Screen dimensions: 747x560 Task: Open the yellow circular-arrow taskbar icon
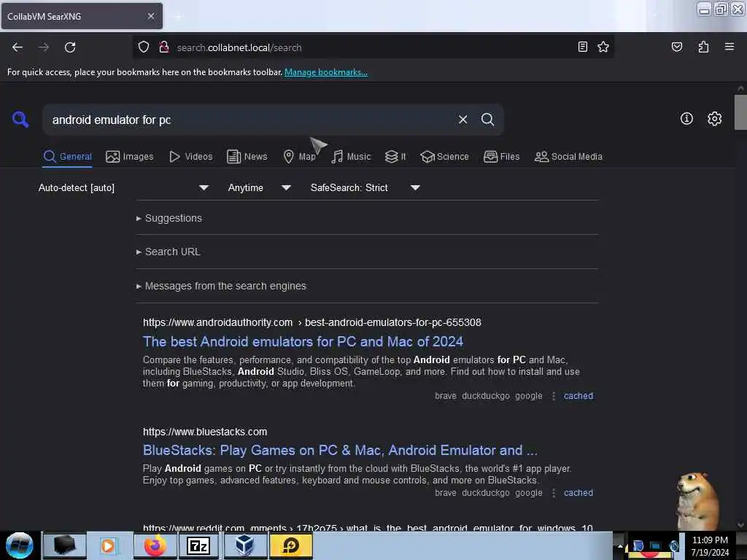pos(291,545)
